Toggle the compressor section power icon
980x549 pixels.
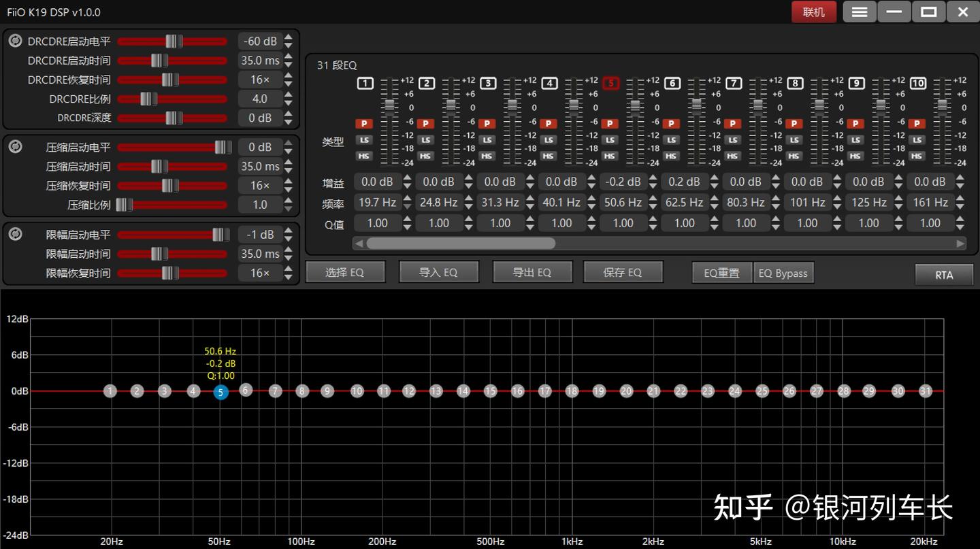(x=15, y=147)
